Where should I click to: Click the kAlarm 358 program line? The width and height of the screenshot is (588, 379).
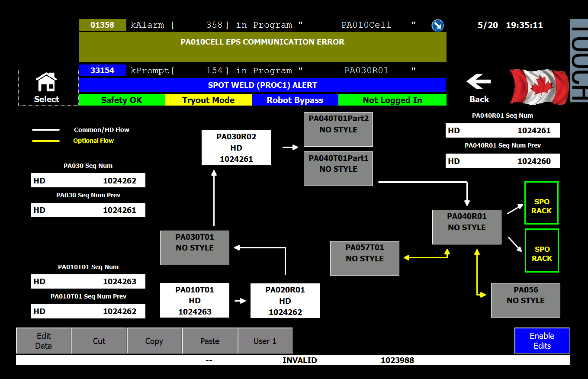tap(273, 25)
